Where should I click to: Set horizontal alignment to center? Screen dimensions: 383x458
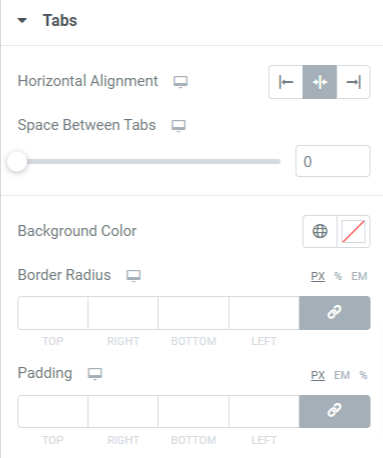[320, 82]
